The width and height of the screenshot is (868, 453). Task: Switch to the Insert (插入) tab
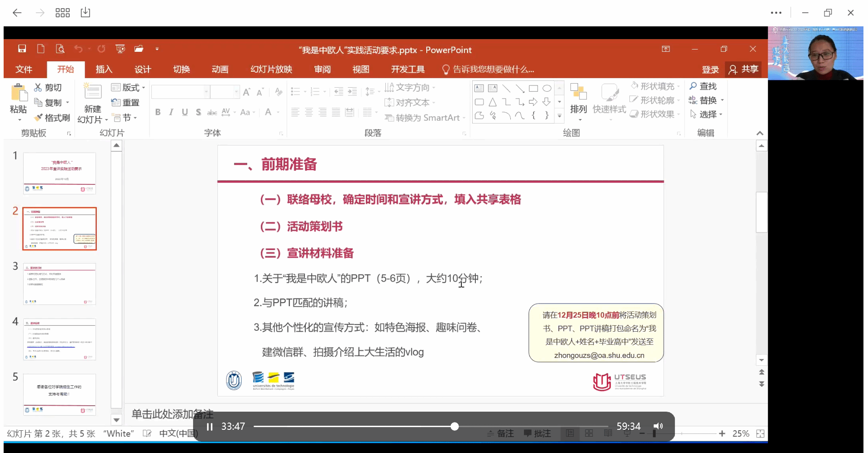(x=104, y=69)
